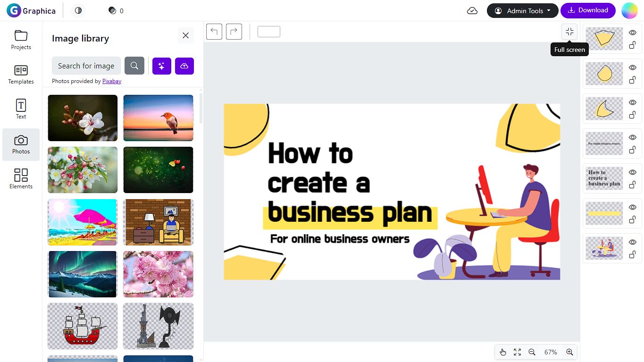
Task: Open the Admin Tools dropdown
Action: [x=522, y=10]
